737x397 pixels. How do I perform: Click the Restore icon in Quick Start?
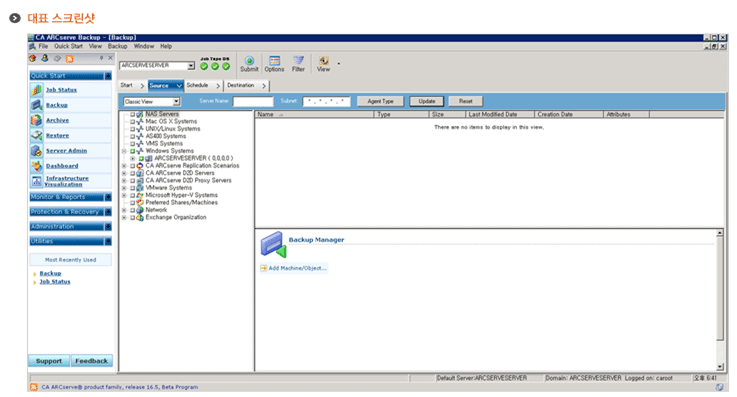coord(37,135)
